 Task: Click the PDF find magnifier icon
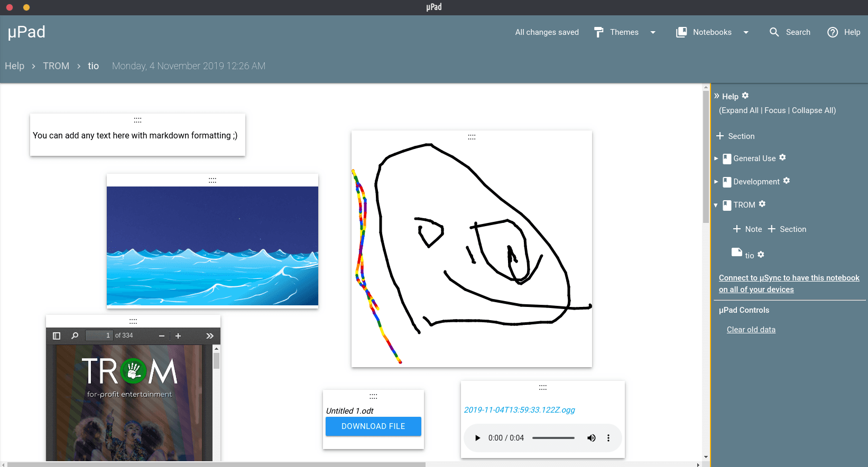pyautogui.click(x=75, y=336)
